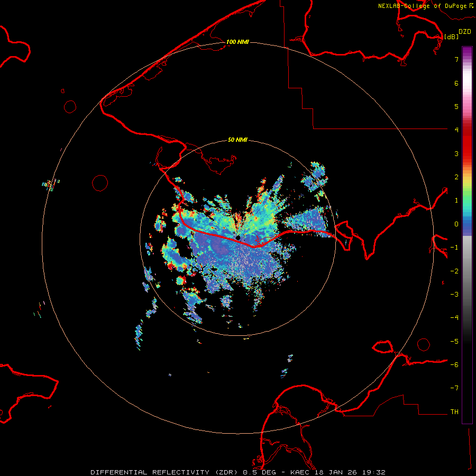
Task: Click the "6" tick on the color scale
Action: tap(456, 83)
